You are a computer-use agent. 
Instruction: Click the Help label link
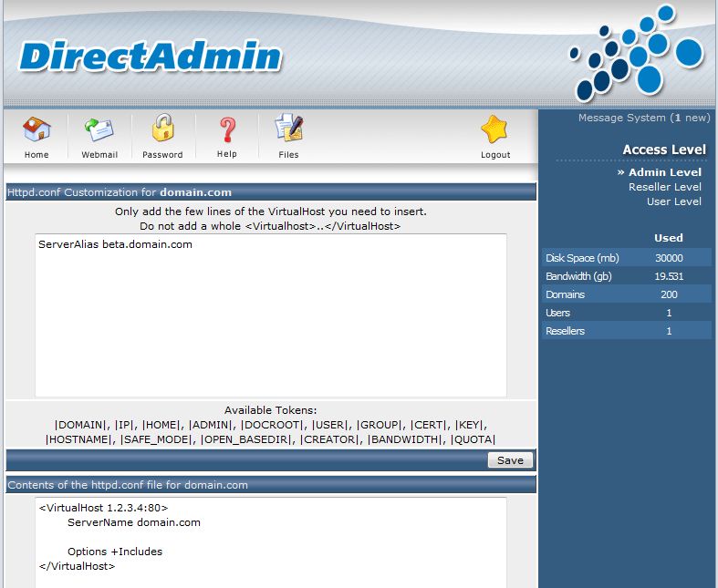pos(226,154)
